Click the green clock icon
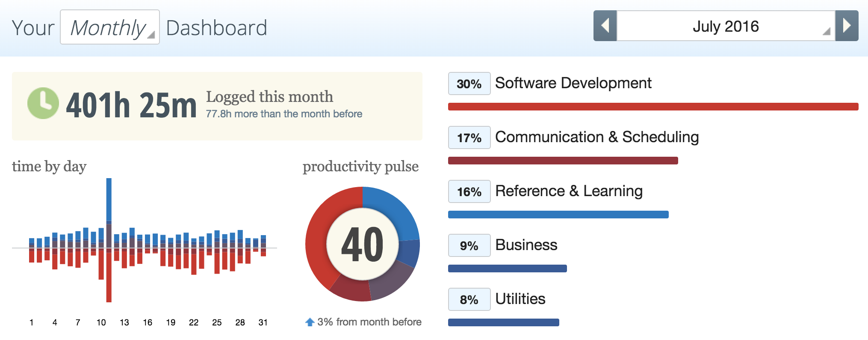 coord(43,103)
